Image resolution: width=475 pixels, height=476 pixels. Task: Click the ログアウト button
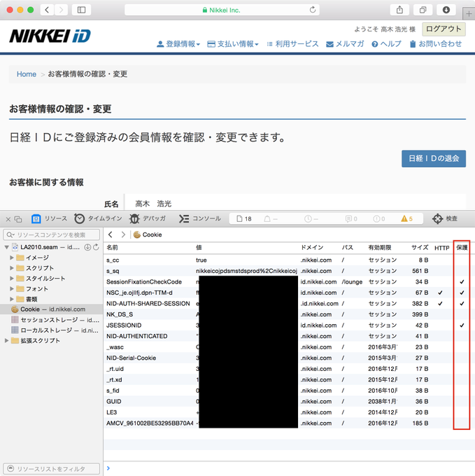[x=444, y=29]
